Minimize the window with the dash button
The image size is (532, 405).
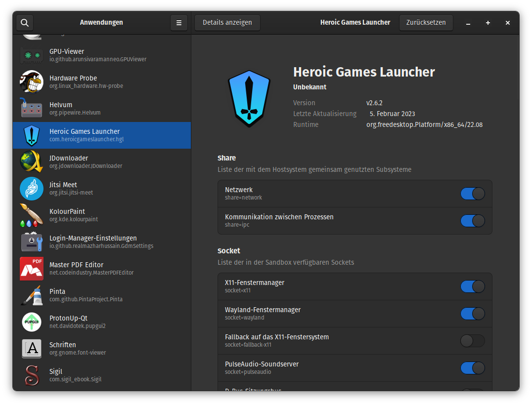point(468,23)
